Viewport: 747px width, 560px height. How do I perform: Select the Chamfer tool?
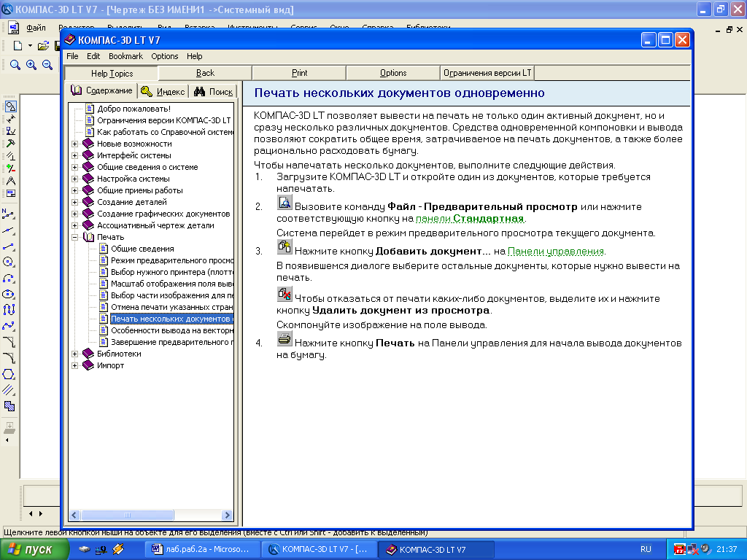(x=9, y=342)
